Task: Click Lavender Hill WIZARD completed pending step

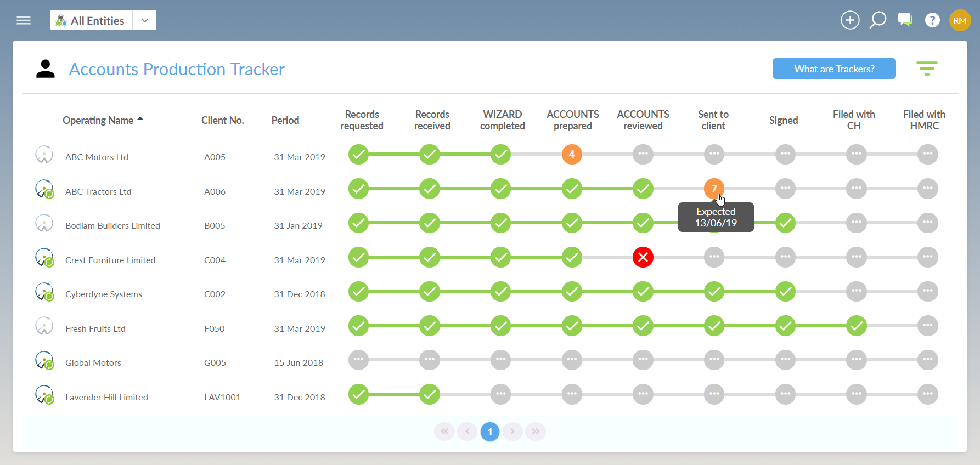Action: (501, 394)
